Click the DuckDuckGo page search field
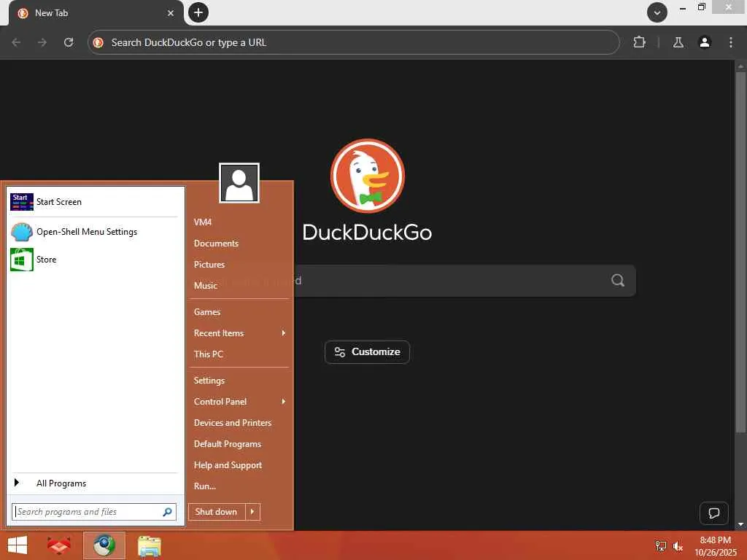Image resolution: width=747 pixels, height=560 pixels. tap(465, 281)
